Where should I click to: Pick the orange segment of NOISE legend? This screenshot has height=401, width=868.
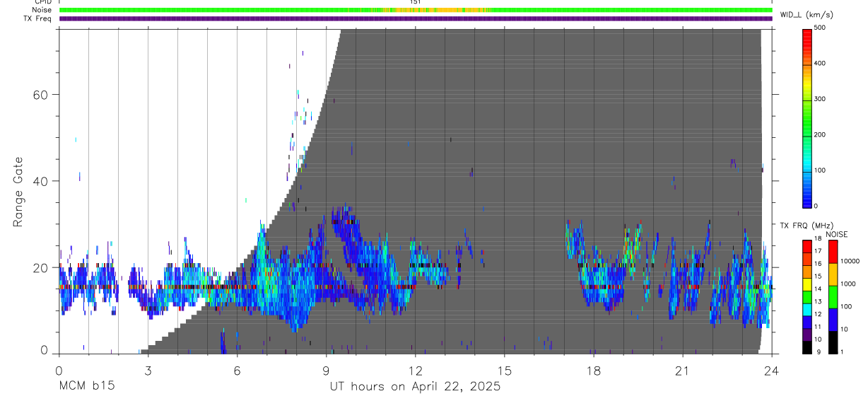832,274
